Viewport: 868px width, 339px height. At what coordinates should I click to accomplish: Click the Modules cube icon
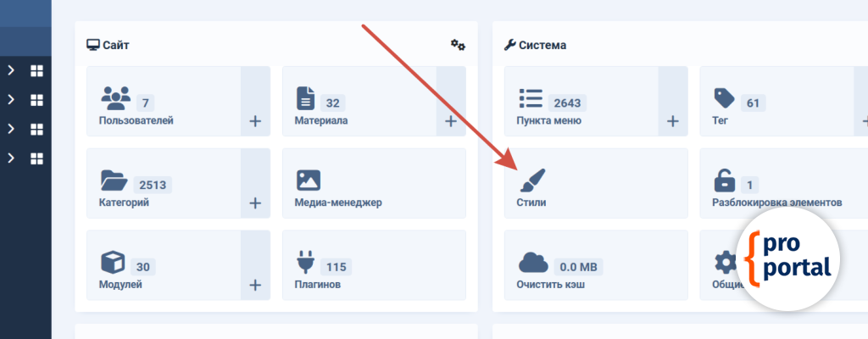113,262
